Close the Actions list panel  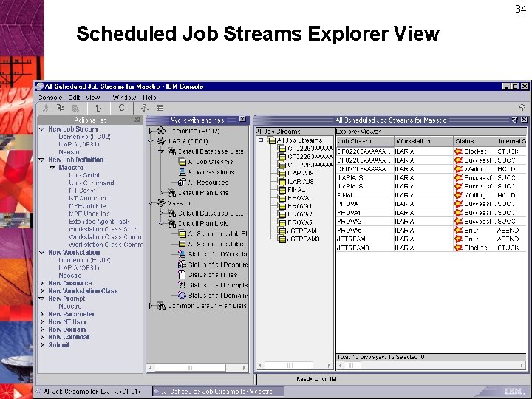point(137,120)
